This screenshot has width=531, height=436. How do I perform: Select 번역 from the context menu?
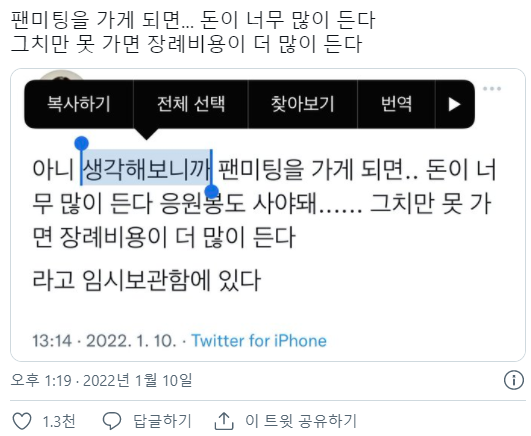[x=396, y=104]
